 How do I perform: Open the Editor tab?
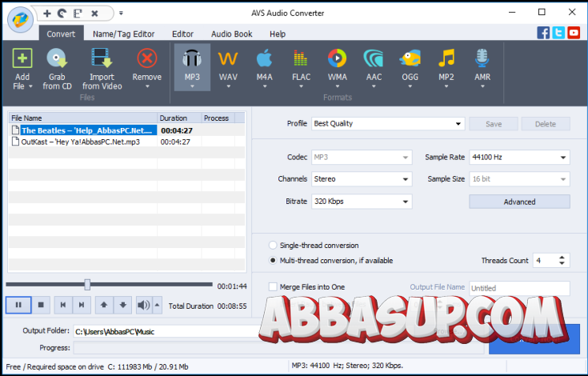pyautogui.click(x=182, y=34)
